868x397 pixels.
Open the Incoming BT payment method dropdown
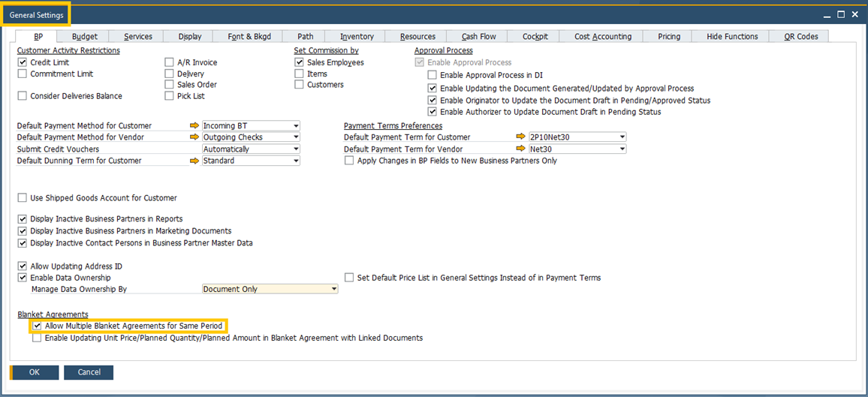click(296, 126)
